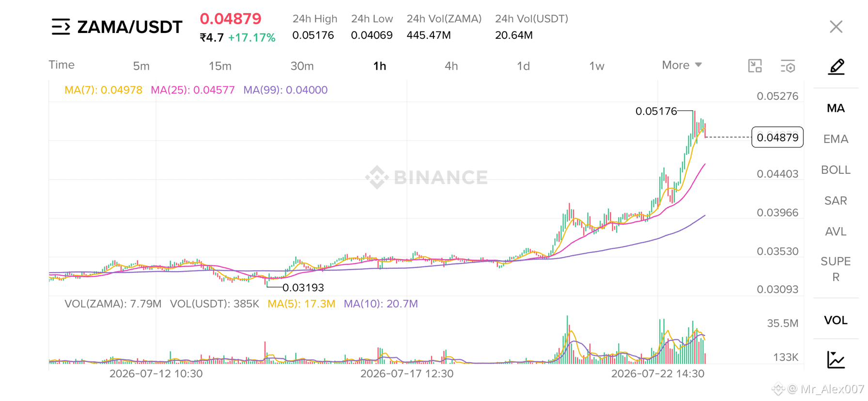The image size is (868, 401).
Task: Select the 5m timeframe
Action: [x=141, y=66]
